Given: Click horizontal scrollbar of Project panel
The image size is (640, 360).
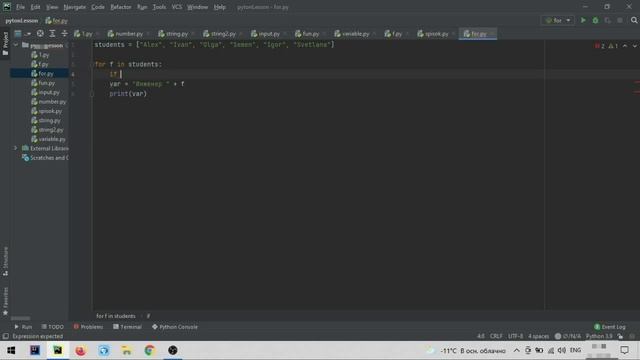Looking at the screenshot, I should (x=20, y=318).
